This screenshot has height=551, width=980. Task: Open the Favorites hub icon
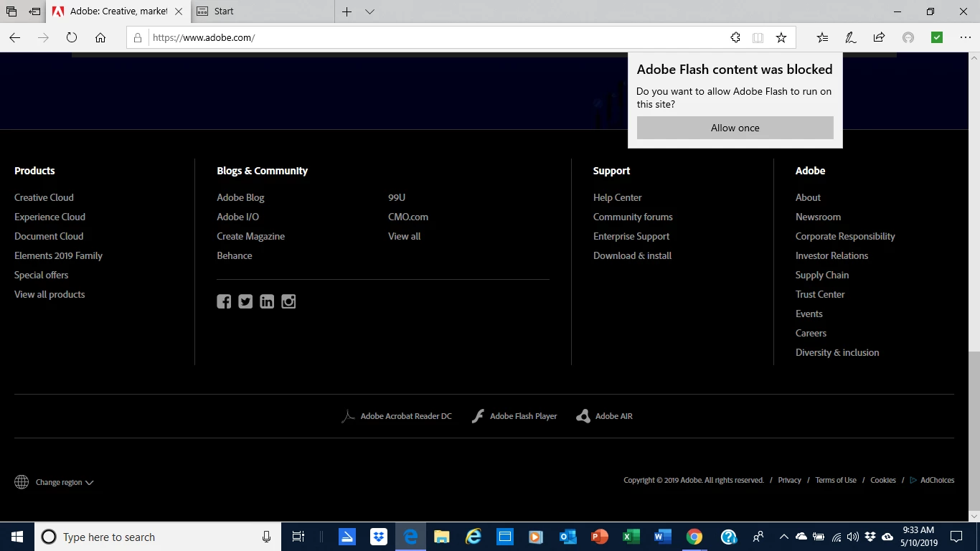[x=822, y=37]
